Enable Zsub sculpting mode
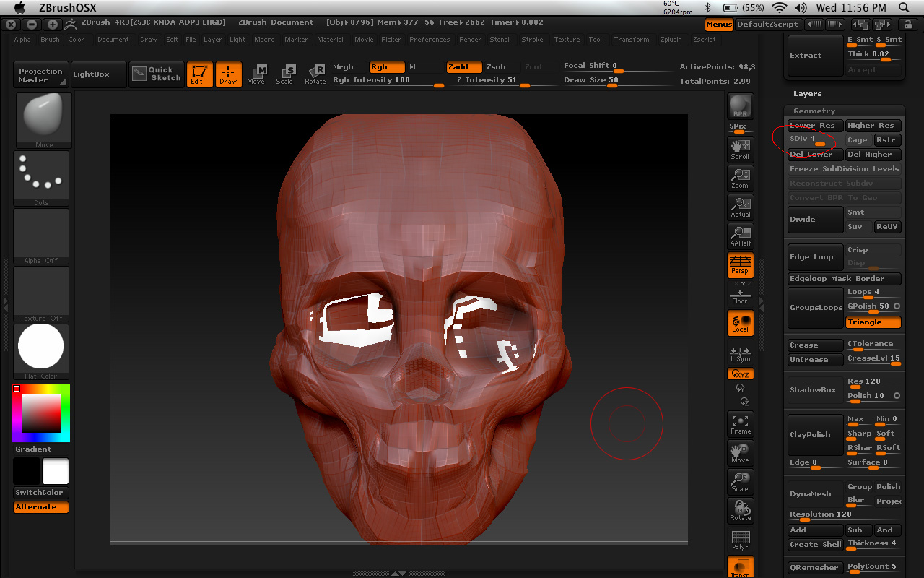924x578 pixels. 497,66
